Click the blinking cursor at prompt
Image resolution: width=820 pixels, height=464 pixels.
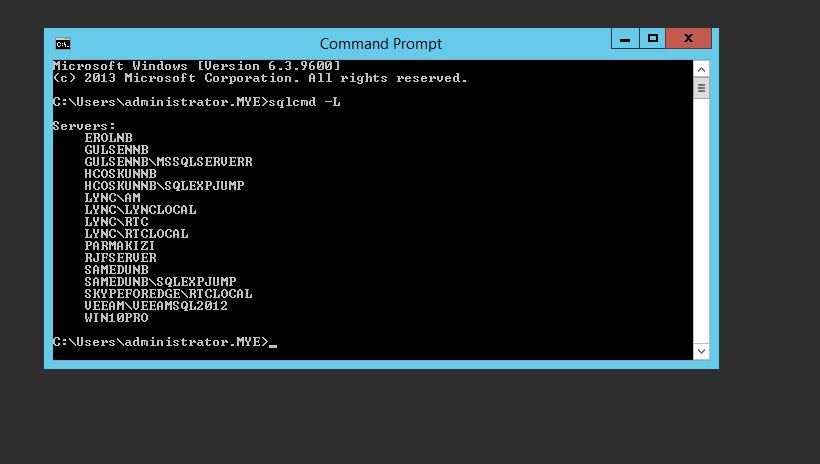[273, 345]
